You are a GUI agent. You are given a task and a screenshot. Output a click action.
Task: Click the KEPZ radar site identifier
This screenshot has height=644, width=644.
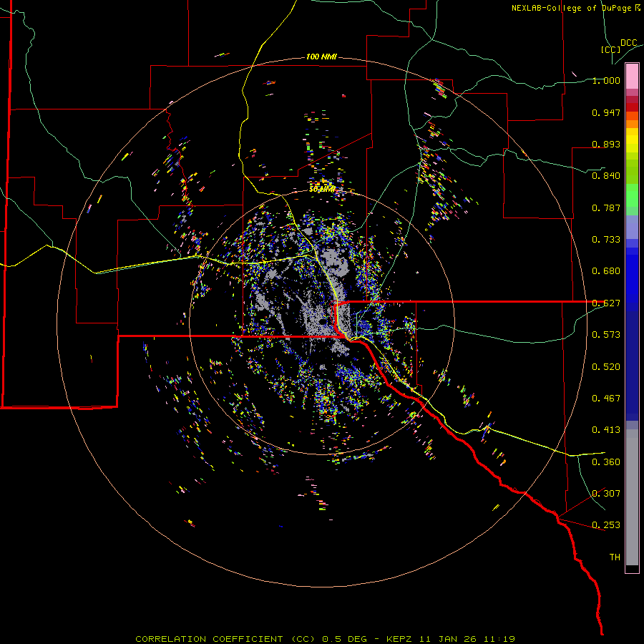[401, 639]
